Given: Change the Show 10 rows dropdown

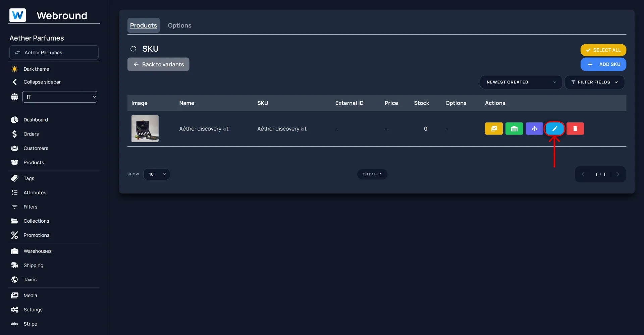Looking at the screenshot, I should 157,174.
